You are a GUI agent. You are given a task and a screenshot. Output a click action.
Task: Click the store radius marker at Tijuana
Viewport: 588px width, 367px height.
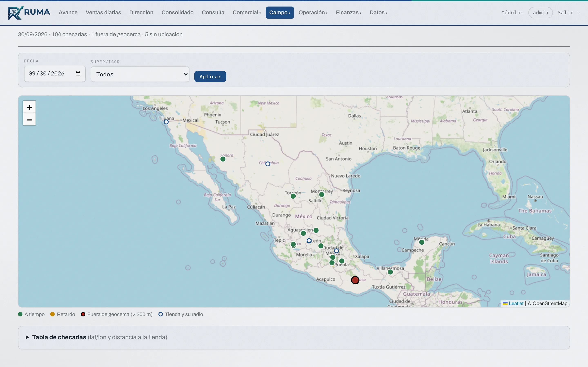click(166, 122)
